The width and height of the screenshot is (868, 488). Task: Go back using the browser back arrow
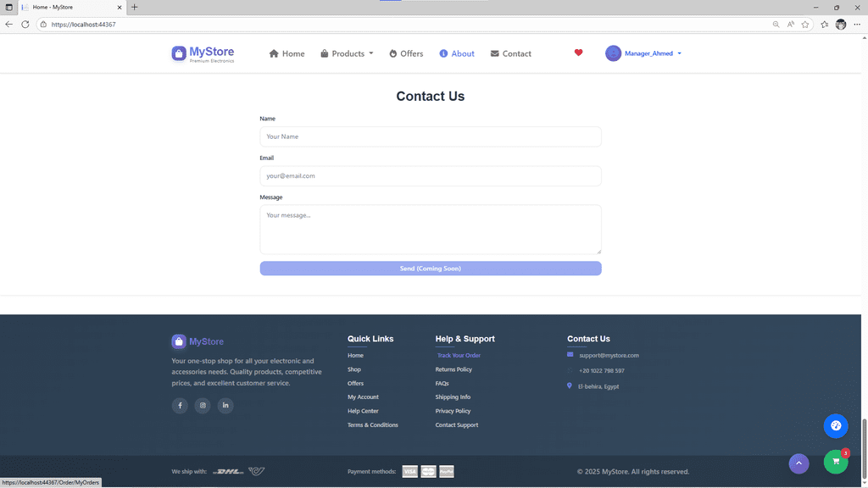point(8,25)
